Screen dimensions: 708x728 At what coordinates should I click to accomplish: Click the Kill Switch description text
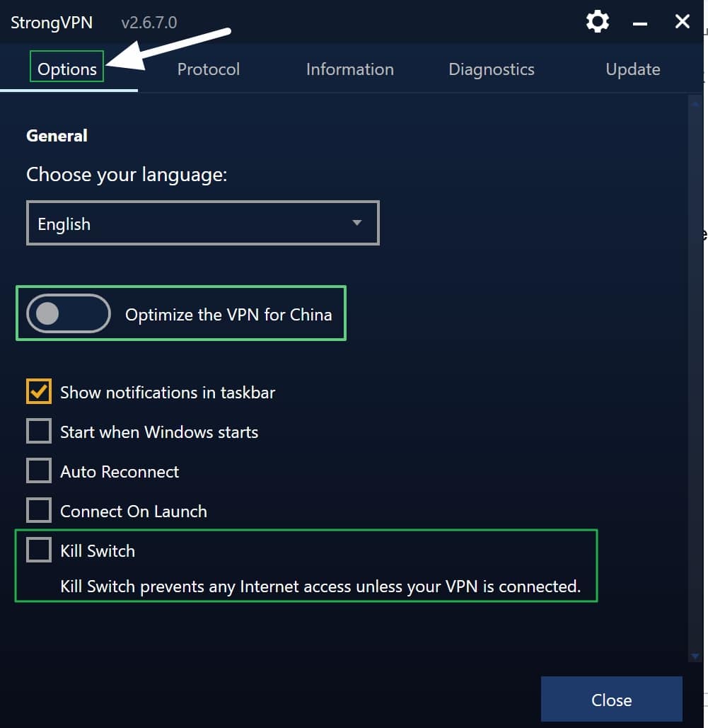[x=320, y=587]
